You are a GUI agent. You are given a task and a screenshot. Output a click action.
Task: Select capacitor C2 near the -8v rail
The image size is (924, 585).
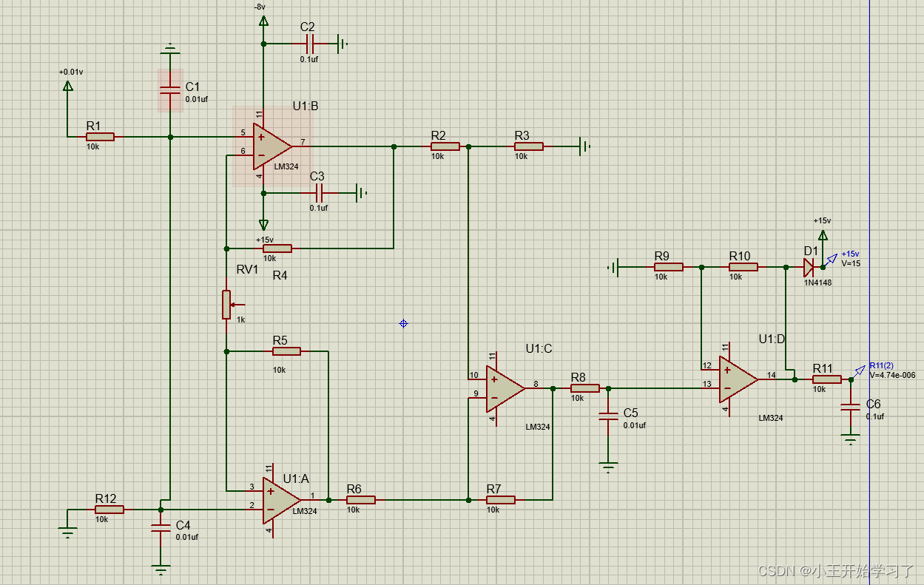pos(308,44)
